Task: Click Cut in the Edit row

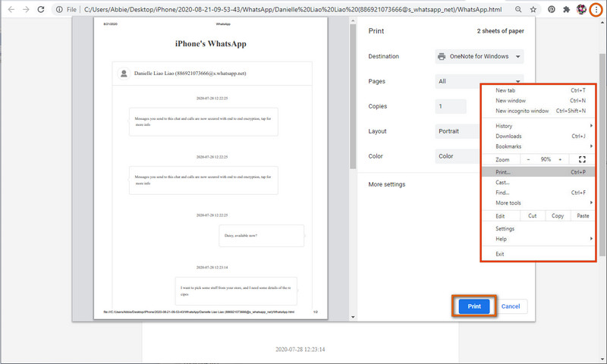Action: click(533, 216)
